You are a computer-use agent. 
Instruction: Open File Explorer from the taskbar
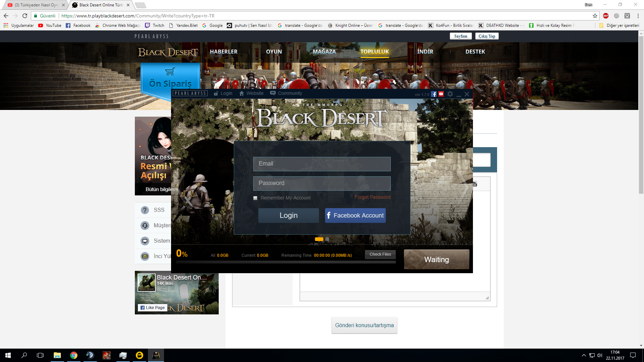point(57,355)
